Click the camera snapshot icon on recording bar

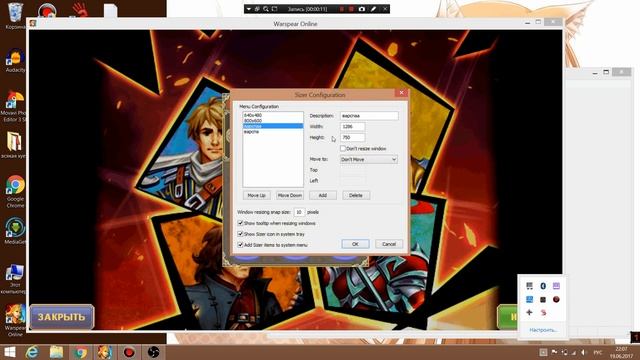362,9
